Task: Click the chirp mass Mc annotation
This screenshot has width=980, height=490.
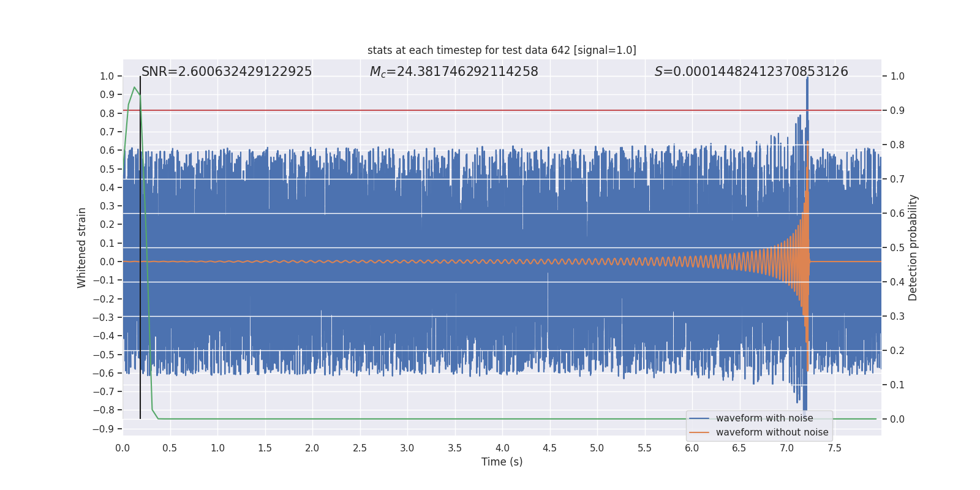Action: click(454, 72)
